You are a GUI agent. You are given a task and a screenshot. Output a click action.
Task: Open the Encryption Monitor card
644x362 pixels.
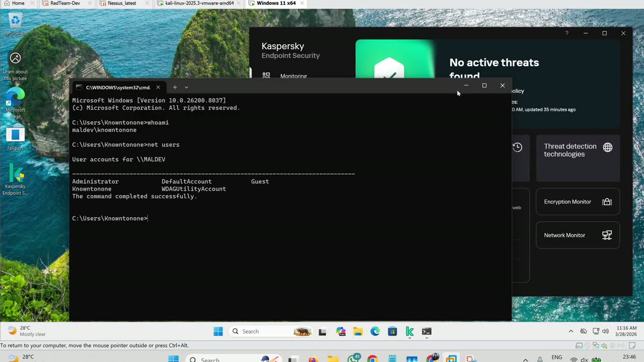[x=578, y=202]
